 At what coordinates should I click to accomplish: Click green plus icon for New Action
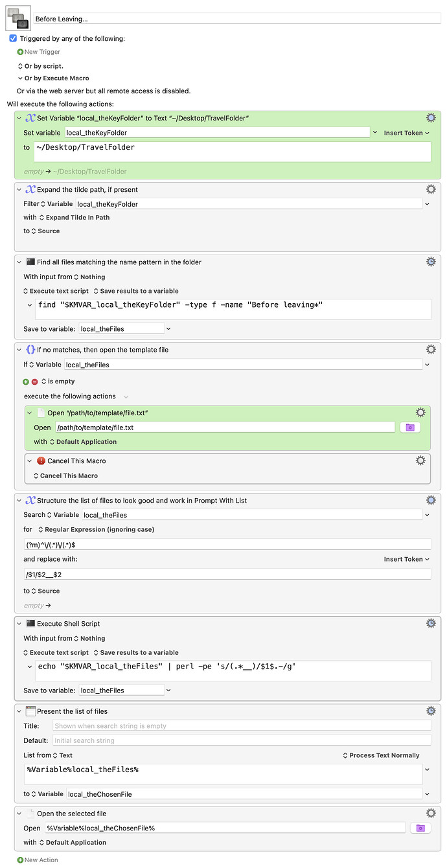point(20,860)
